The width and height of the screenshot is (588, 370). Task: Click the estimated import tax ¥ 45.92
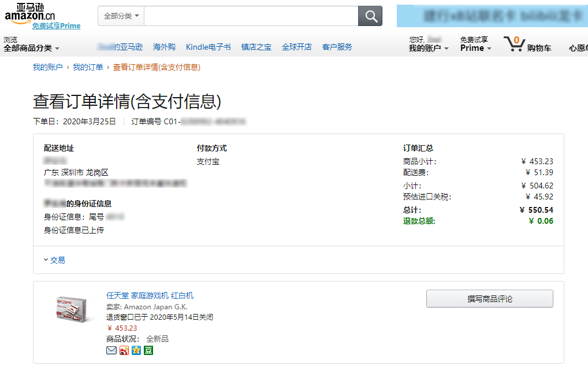pos(539,197)
